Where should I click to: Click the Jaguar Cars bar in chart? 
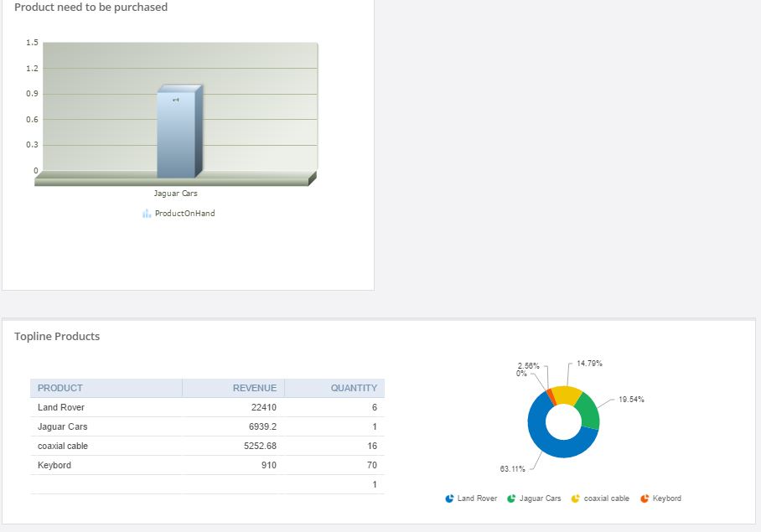(x=179, y=132)
